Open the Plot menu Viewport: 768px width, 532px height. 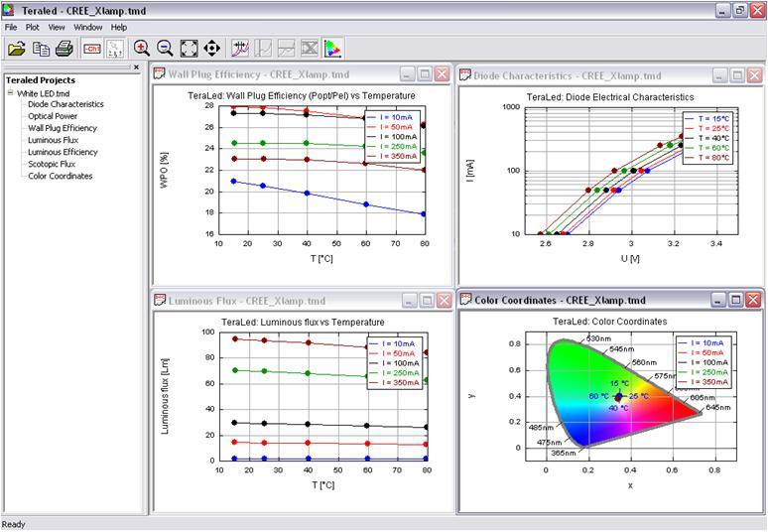click(x=33, y=27)
